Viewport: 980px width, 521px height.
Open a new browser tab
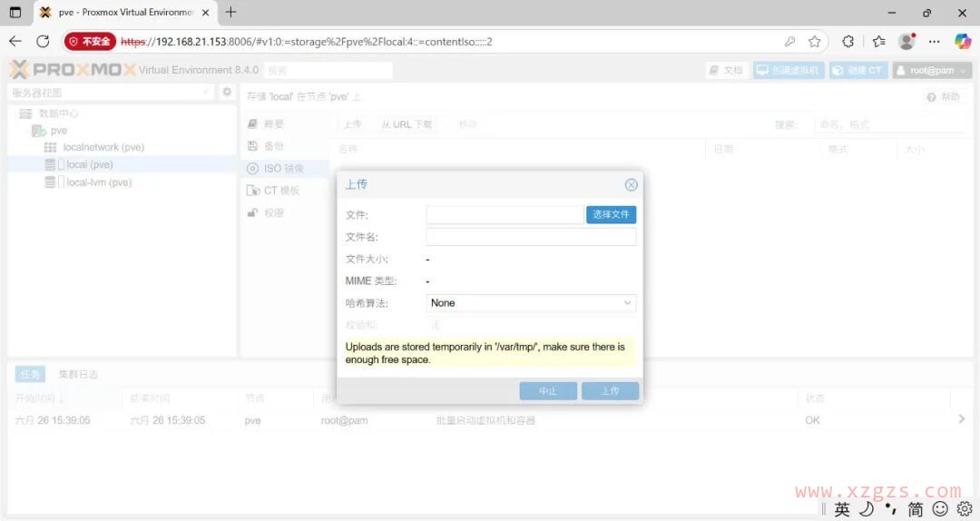click(x=230, y=13)
